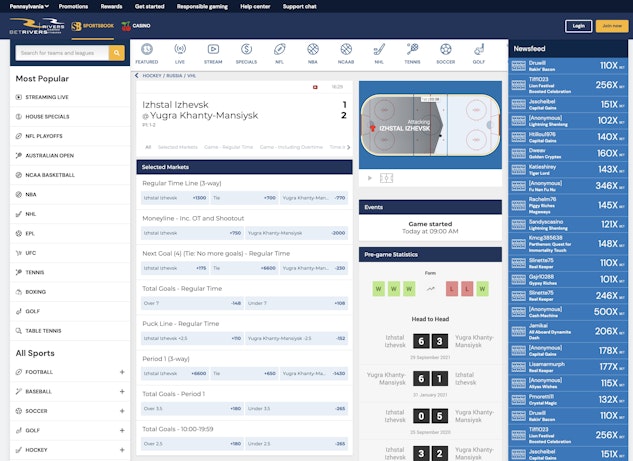Bet Over 7 total goals regular time
The width and height of the screenshot is (633, 461).
click(x=192, y=303)
